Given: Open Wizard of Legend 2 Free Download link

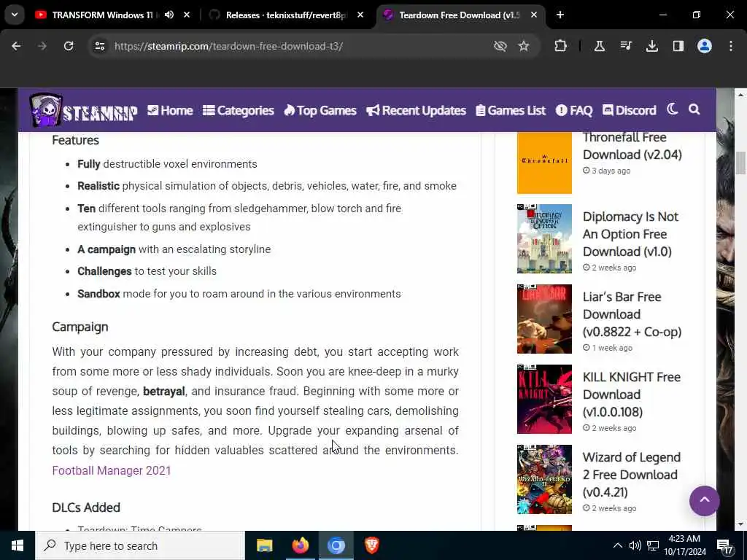Looking at the screenshot, I should pos(631,474).
